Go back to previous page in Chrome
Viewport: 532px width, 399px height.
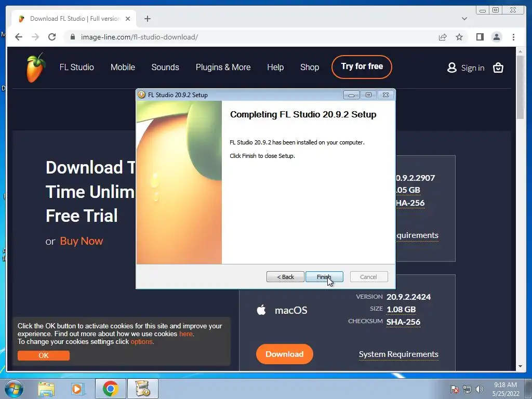point(19,37)
